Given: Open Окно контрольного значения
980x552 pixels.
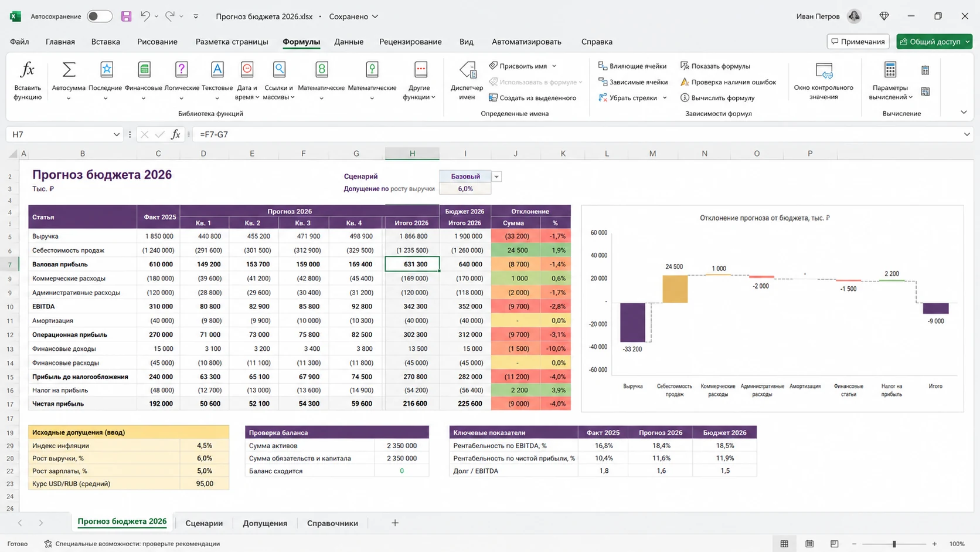Looking at the screenshot, I should tap(824, 80).
